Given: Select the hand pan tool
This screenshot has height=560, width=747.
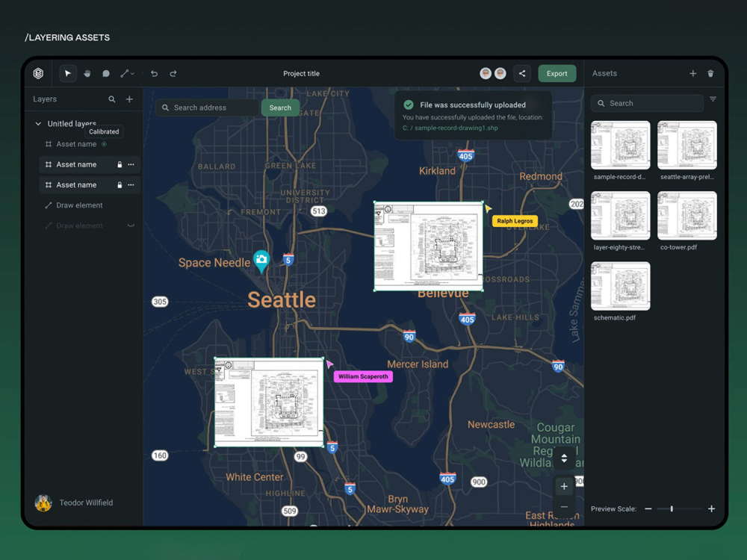Looking at the screenshot, I should tap(87, 73).
